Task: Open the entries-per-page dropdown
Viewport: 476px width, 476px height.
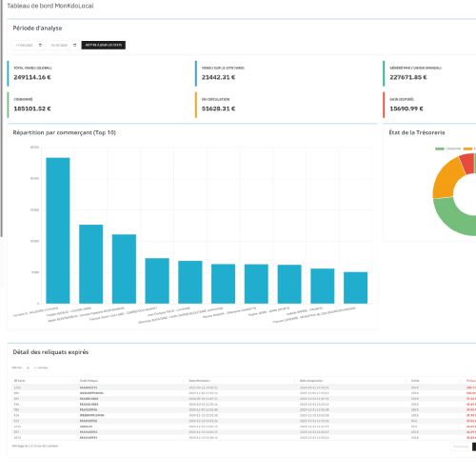Action: [30, 367]
